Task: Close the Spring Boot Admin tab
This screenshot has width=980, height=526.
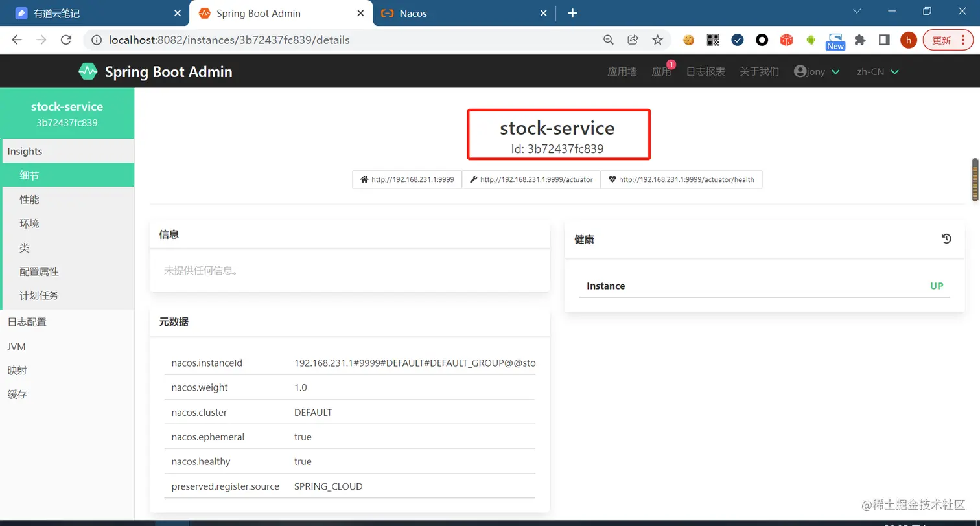Action: point(361,13)
